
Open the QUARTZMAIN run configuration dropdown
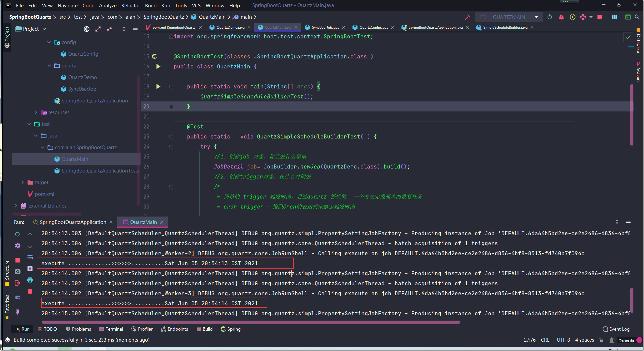pyautogui.click(x=536, y=17)
